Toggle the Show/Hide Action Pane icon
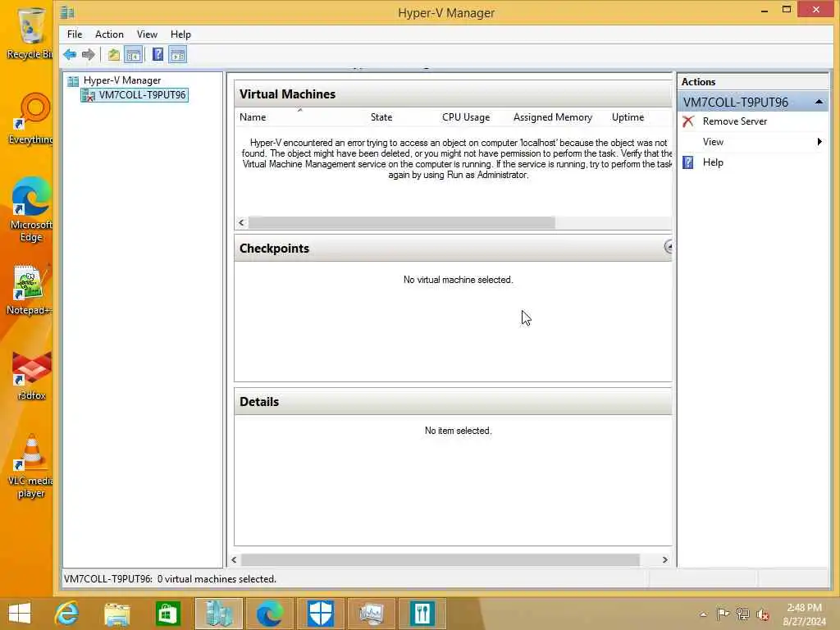840x630 pixels. [177, 55]
